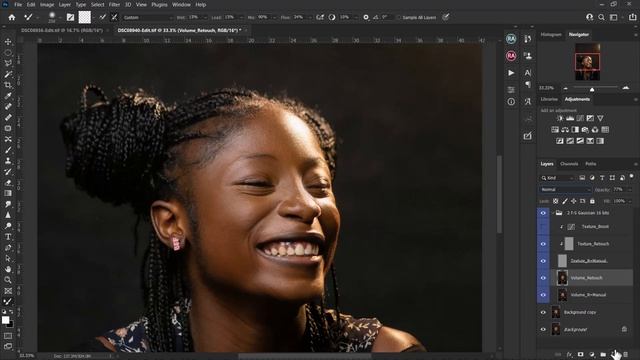Select the Clone Stamp tool
Viewport: 640px width, 360px height.
click(x=8, y=161)
